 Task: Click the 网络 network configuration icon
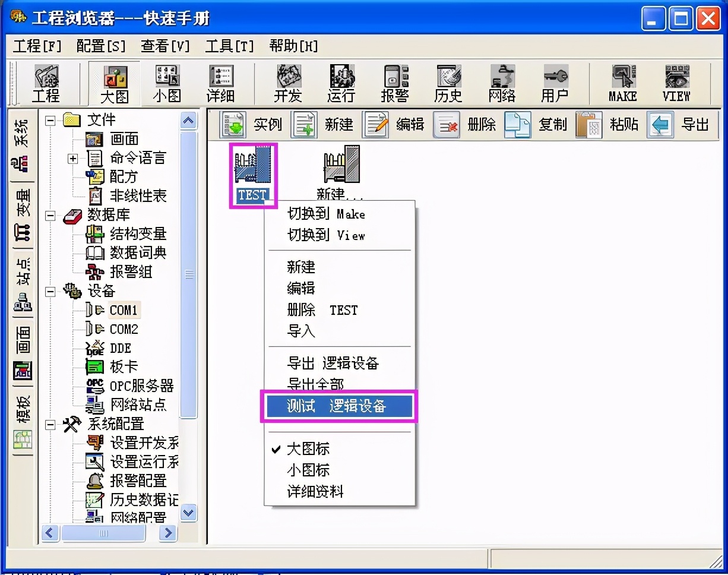[502, 82]
